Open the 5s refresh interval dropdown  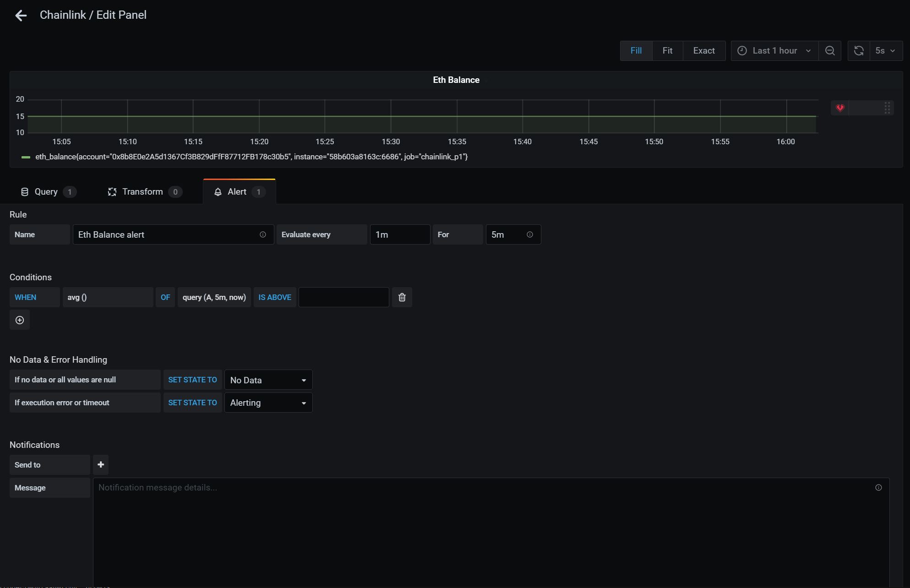886,51
